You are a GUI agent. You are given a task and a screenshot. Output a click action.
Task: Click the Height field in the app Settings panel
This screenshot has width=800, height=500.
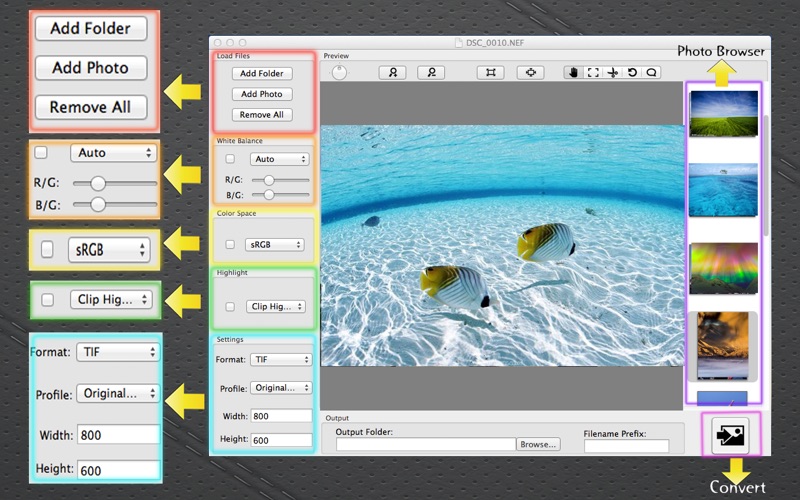coord(281,440)
